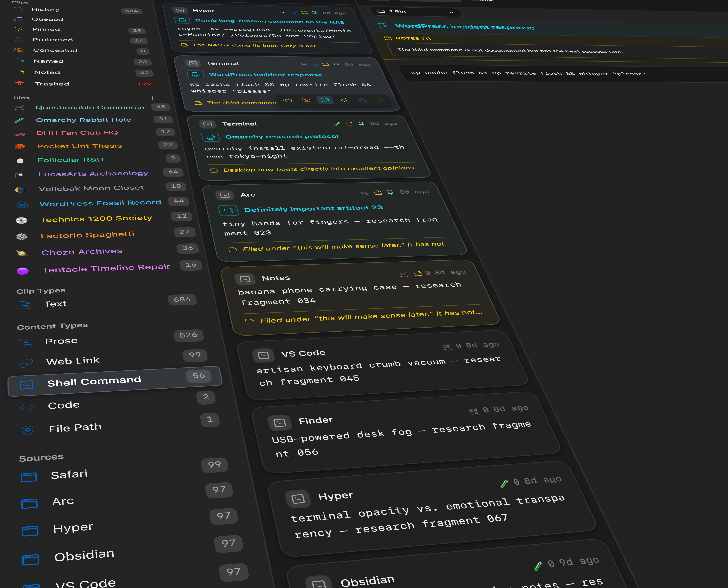The image size is (728, 588).
Task: Click the green pin icon on the Hyper rsync card
Action: pos(315,13)
